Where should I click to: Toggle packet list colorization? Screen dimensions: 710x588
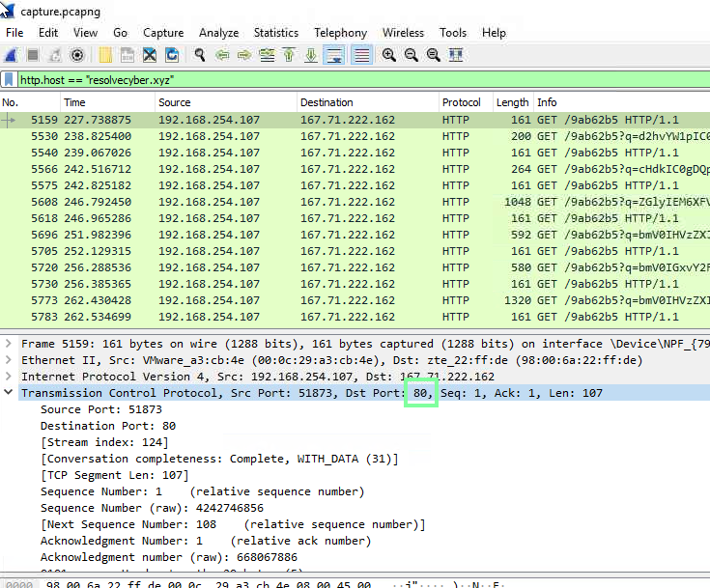coord(361,55)
